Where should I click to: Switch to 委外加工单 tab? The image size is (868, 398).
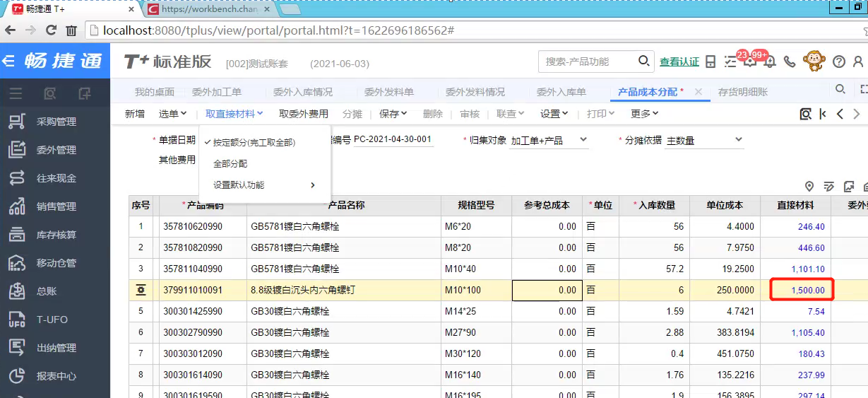coord(217,92)
